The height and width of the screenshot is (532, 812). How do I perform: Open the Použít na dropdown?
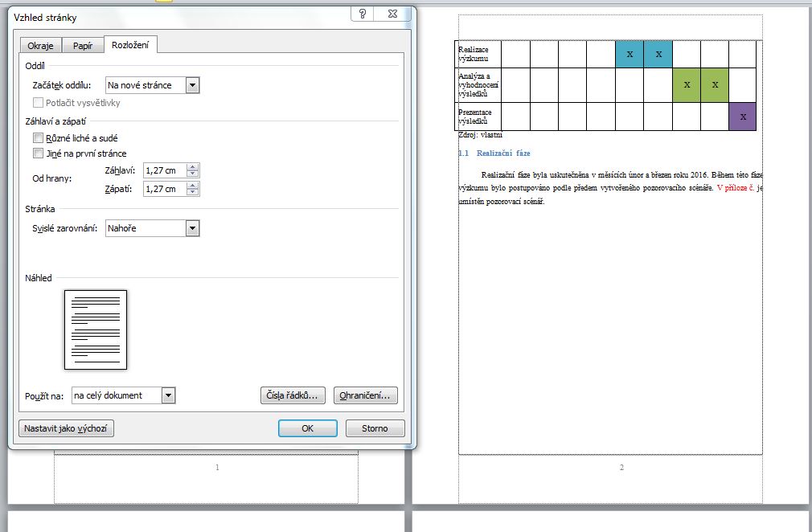168,395
